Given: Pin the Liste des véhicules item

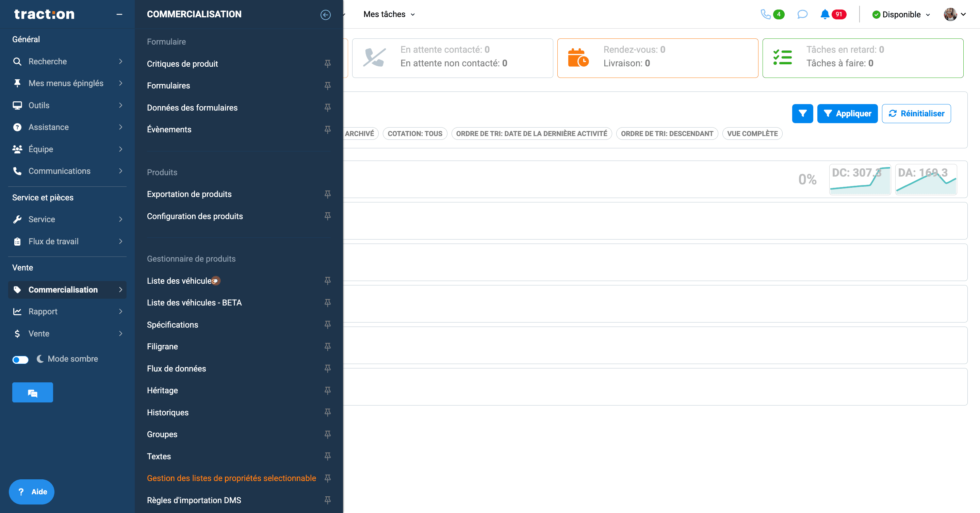Looking at the screenshot, I should click(327, 281).
